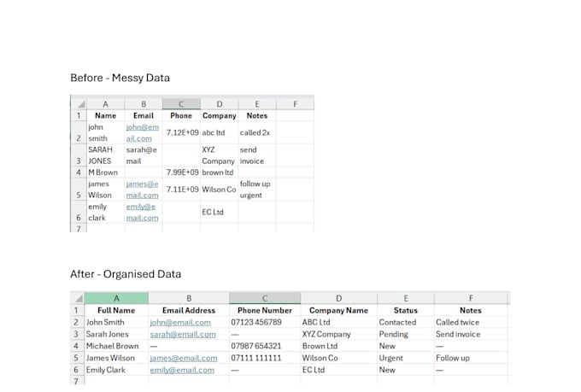
Task: Select the 'Sarah Jones' cell in After table
Action: 116,334
